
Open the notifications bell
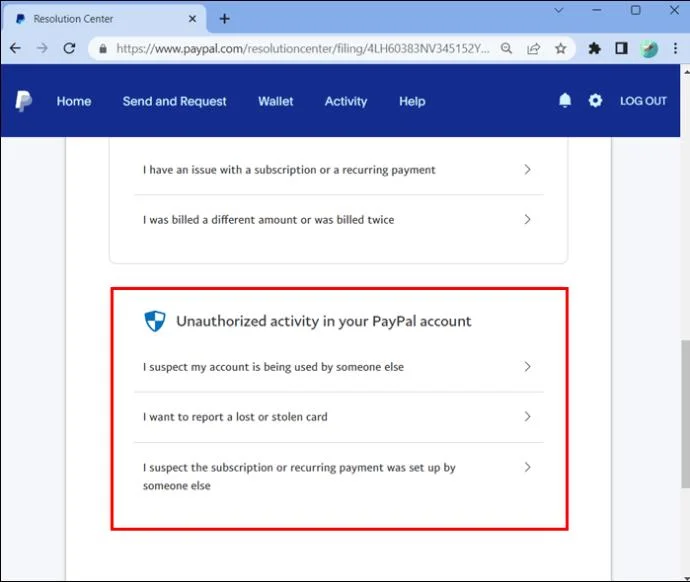pos(565,101)
